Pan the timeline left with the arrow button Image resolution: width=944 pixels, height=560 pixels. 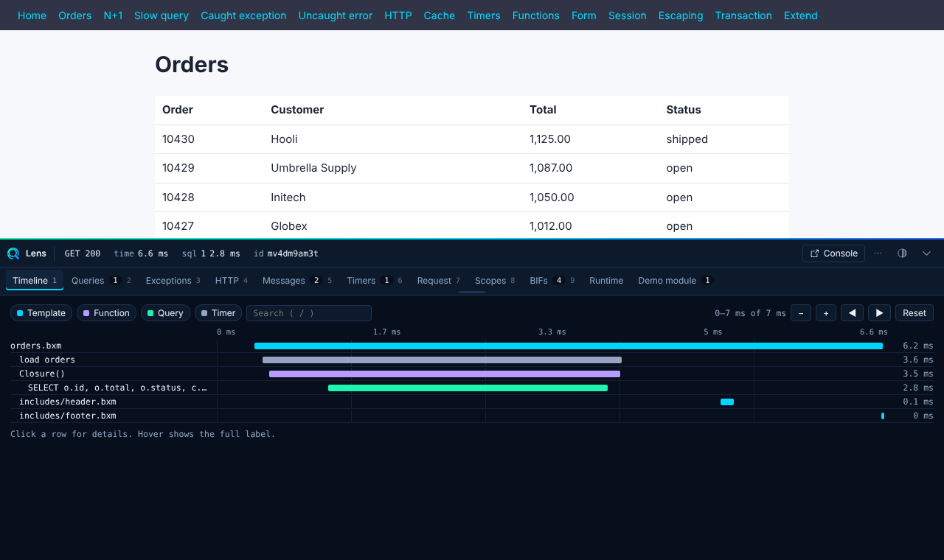(x=852, y=313)
